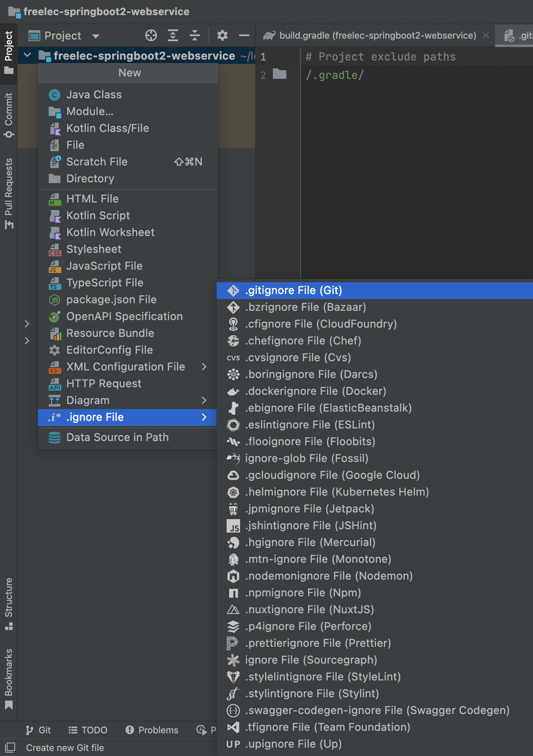The width and height of the screenshot is (533, 756).
Task: Choose .eslintignore File (ESLint)
Action: [x=375, y=425]
